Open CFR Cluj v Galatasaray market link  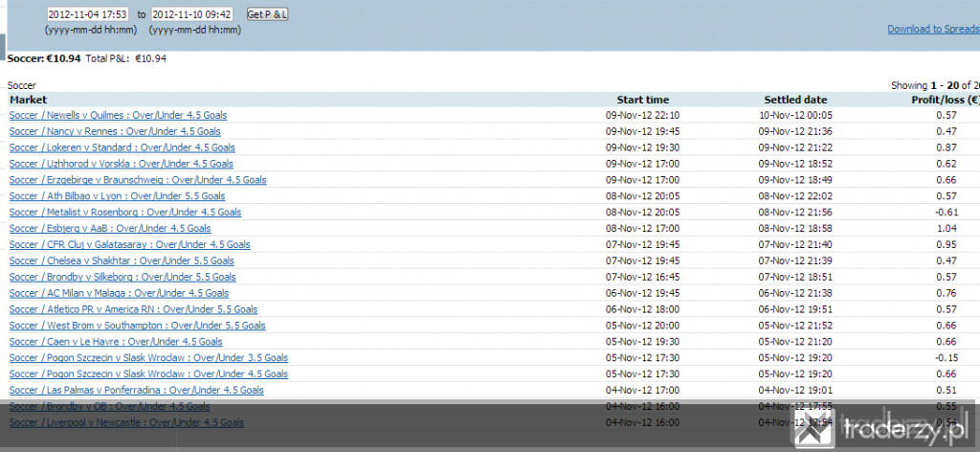130,245
